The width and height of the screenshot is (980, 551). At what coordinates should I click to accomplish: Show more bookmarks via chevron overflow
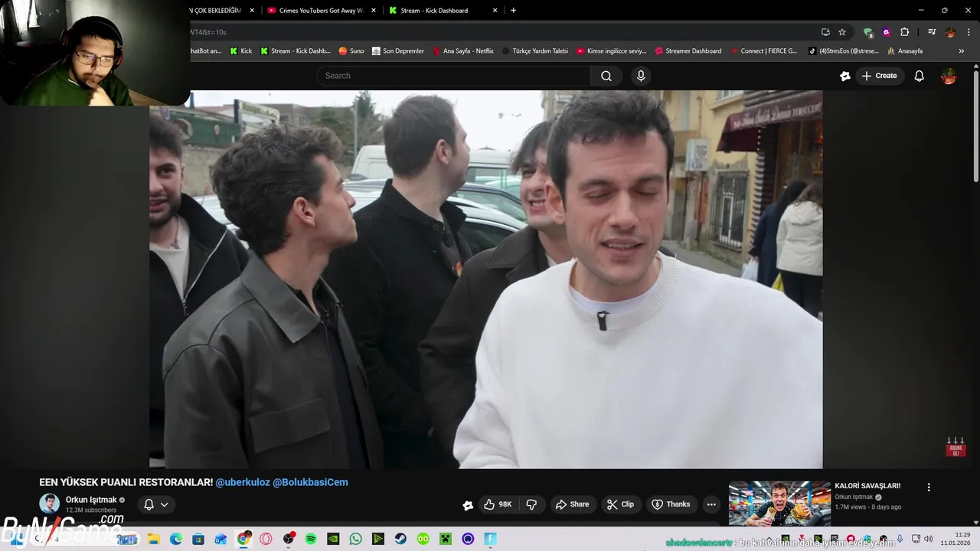(x=962, y=51)
